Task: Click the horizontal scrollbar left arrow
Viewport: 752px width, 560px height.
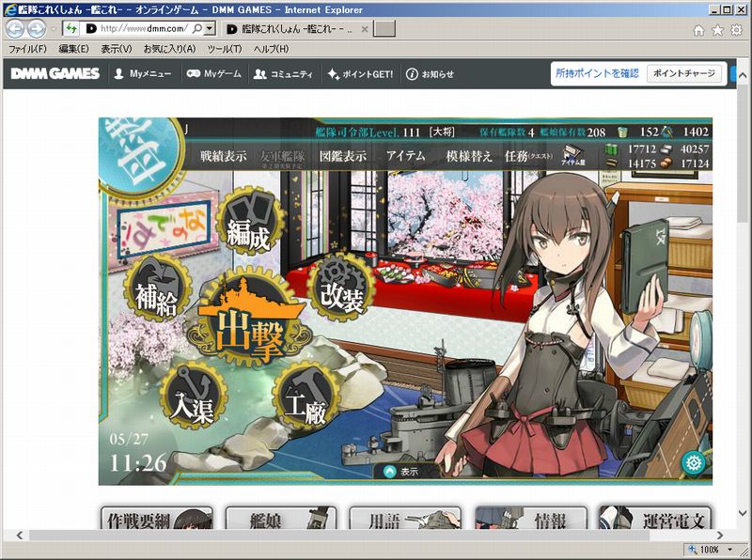Action: [x=20, y=535]
